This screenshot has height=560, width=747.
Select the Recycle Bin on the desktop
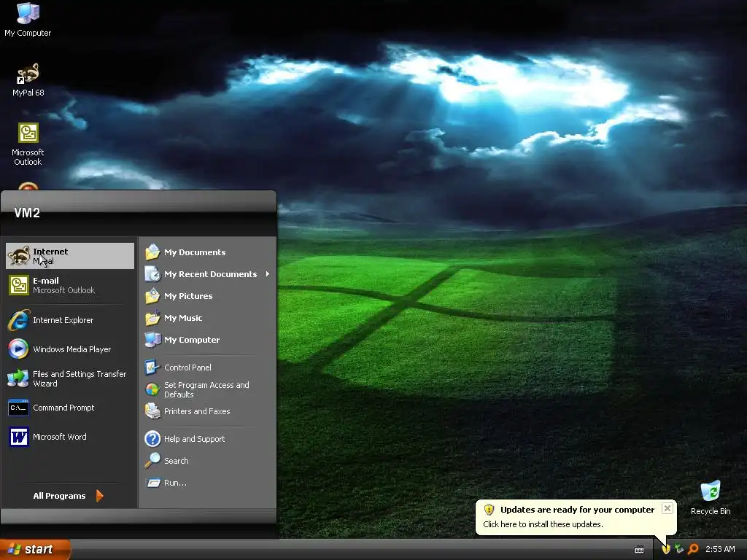pos(711,498)
